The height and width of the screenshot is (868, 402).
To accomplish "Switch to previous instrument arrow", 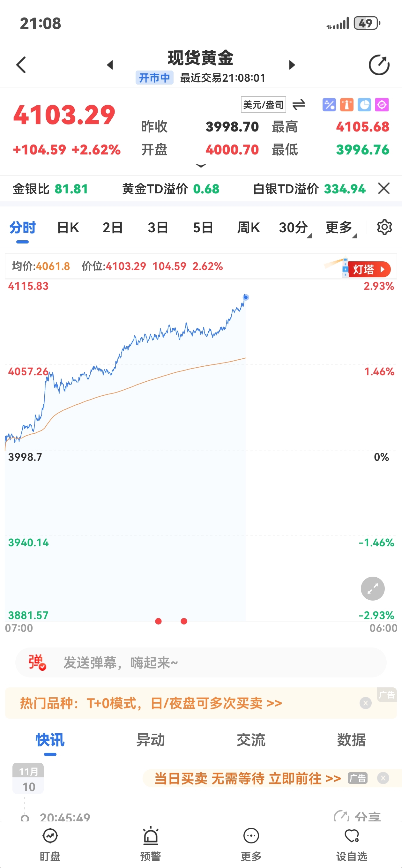I will pos(110,65).
